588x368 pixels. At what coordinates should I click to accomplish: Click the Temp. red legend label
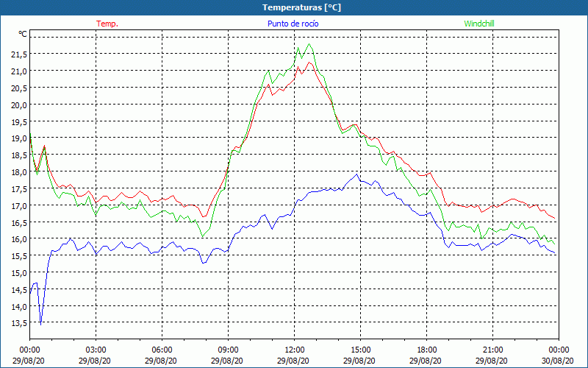click(x=107, y=24)
